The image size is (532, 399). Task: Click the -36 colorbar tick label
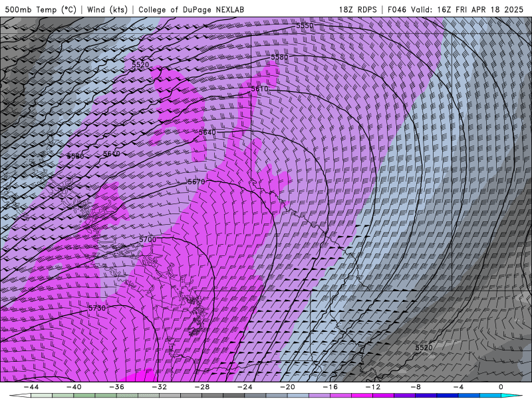pyautogui.click(x=116, y=387)
